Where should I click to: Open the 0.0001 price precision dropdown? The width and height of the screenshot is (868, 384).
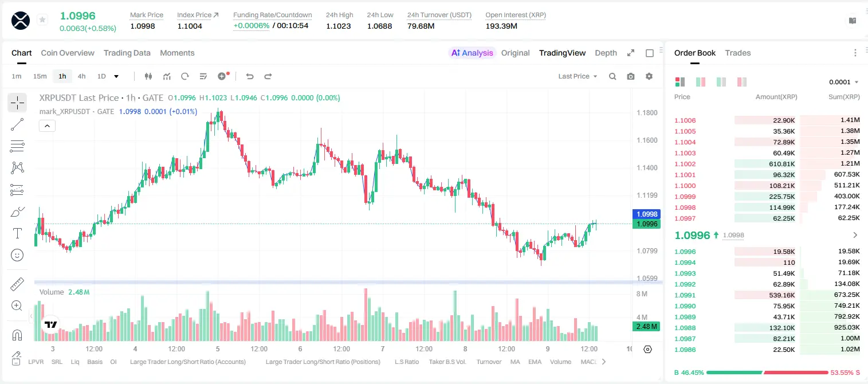click(x=844, y=82)
